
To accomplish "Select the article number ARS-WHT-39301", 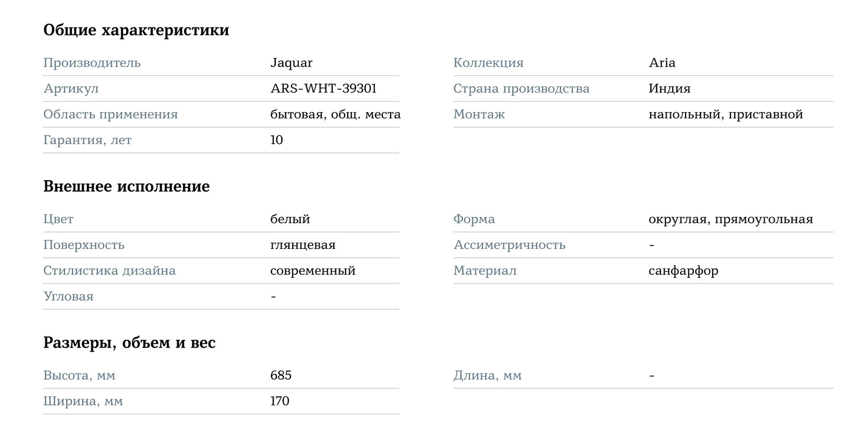I will click(x=323, y=89).
